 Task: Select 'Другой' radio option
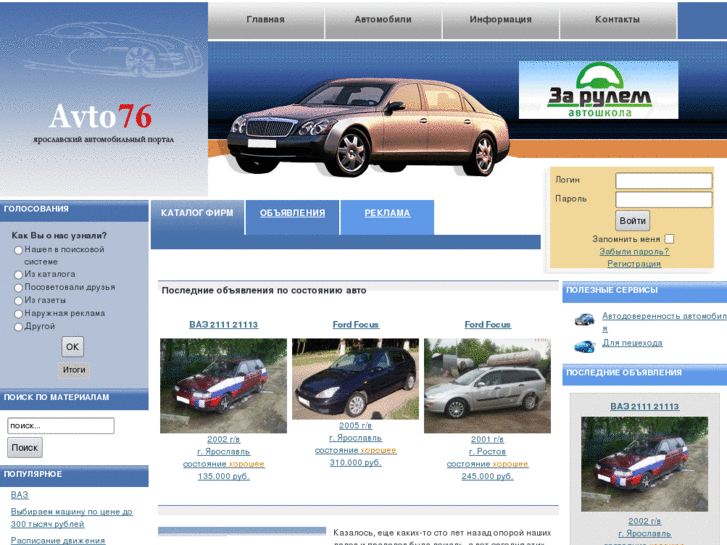click(18, 327)
